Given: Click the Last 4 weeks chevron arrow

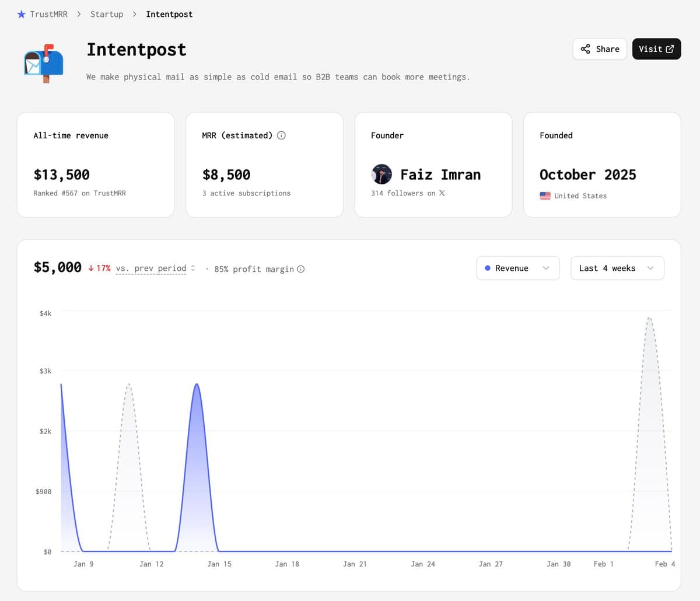Looking at the screenshot, I should (x=650, y=268).
